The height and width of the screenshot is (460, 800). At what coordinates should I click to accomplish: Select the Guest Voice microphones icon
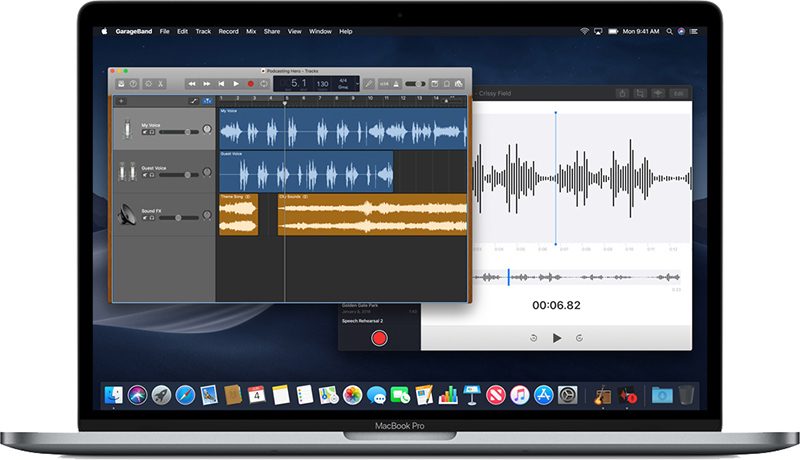[x=127, y=171]
